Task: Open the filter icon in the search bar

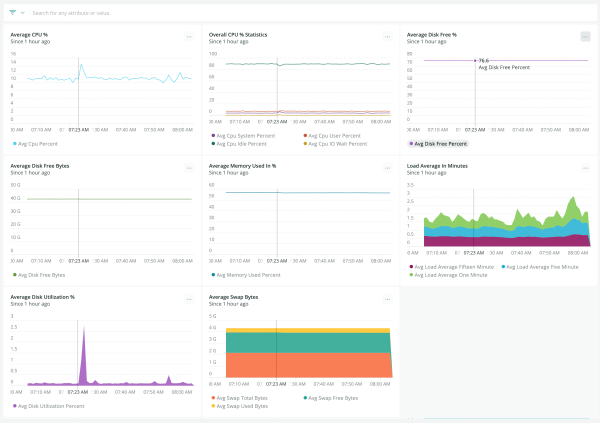Action: coord(13,13)
